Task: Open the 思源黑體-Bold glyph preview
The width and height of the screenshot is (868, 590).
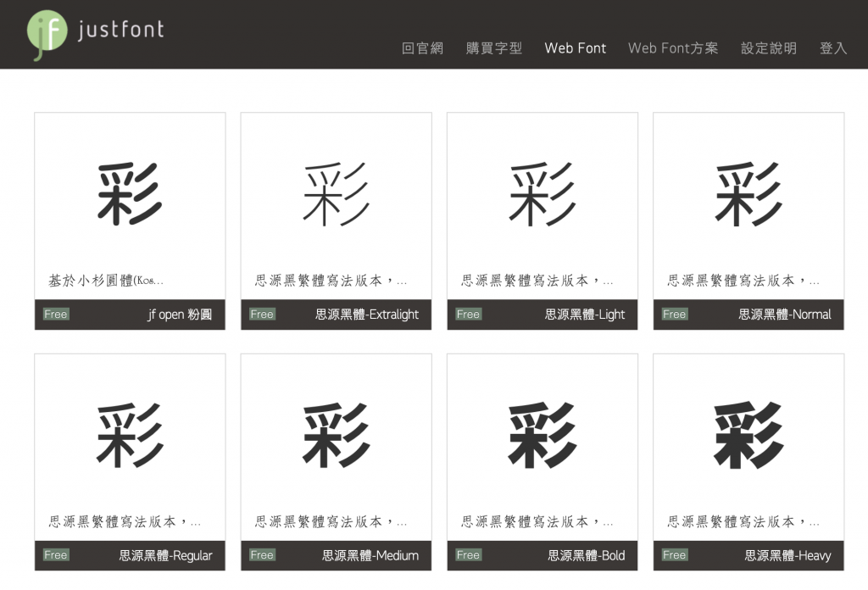Action: pyautogui.click(x=542, y=435)
